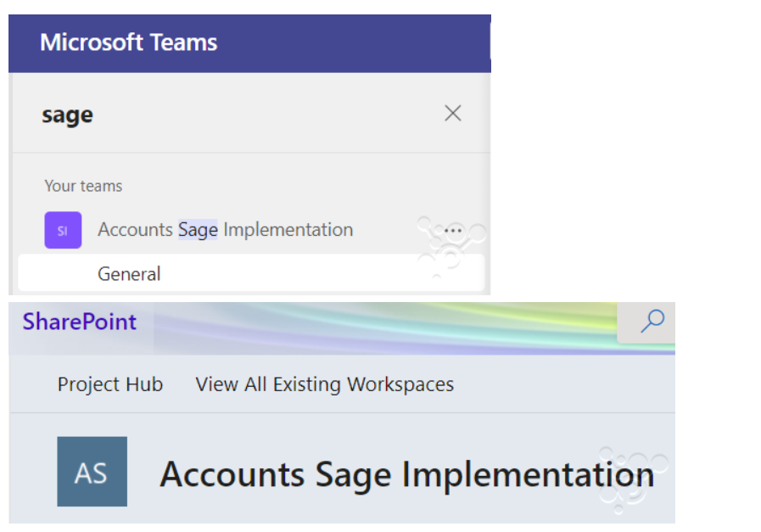Open the SharePoint search magnifier icon

click(652, 321)
